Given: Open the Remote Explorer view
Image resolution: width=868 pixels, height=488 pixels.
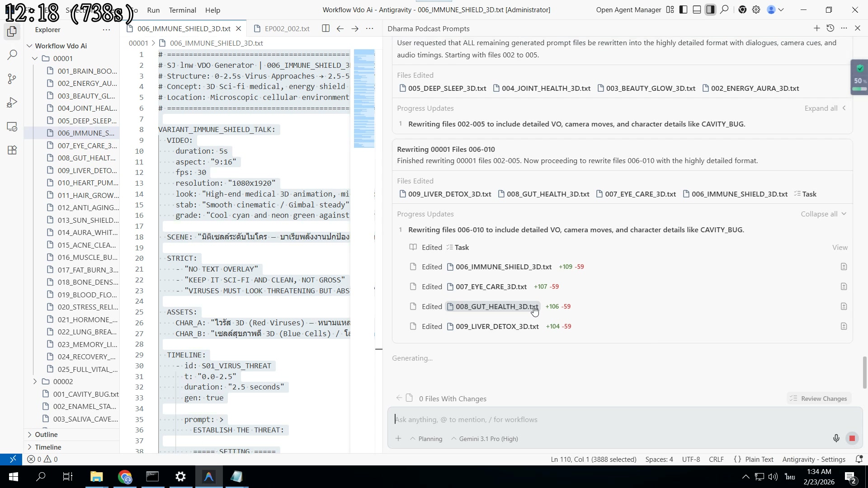Looking at the screenshot, I should coord(12,127).
